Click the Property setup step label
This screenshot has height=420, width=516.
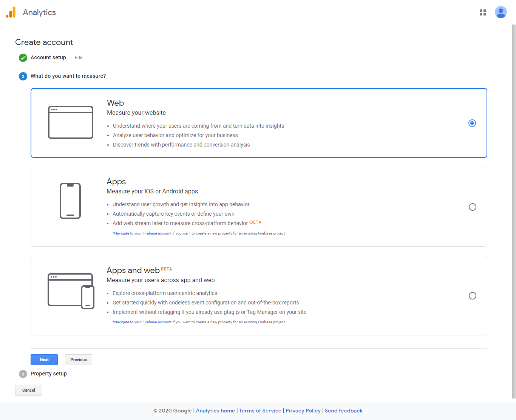tap(49, 374)
